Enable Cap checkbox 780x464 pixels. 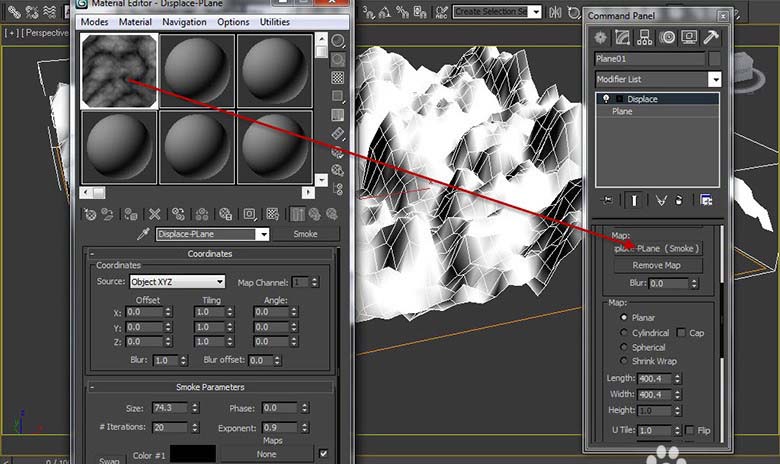point(681,333)
